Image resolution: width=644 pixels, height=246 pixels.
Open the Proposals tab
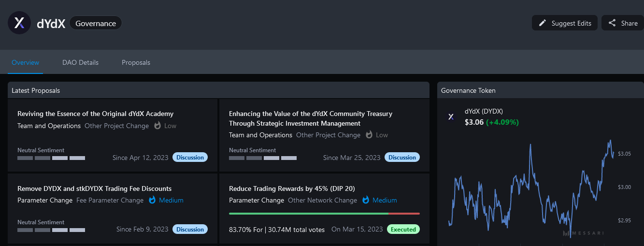136,62
